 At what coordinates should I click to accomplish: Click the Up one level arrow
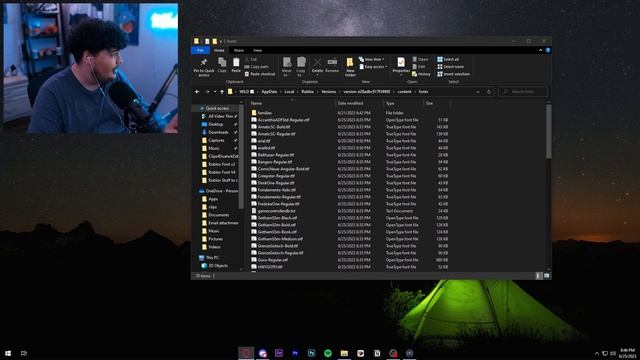[222, 92]
